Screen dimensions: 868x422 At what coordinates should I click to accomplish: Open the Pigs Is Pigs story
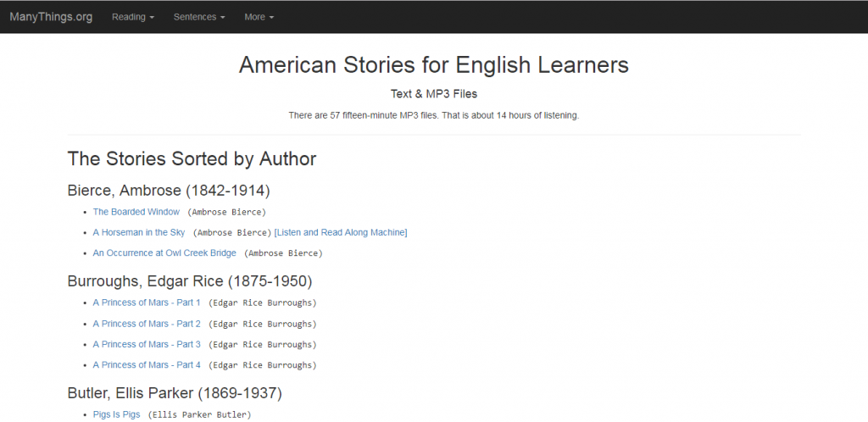116,414
